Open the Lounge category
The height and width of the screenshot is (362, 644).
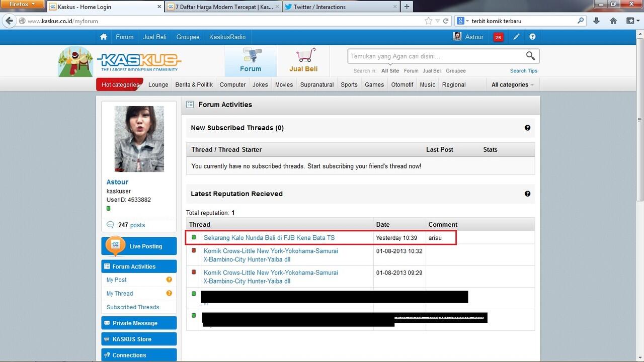coord(158,84)
